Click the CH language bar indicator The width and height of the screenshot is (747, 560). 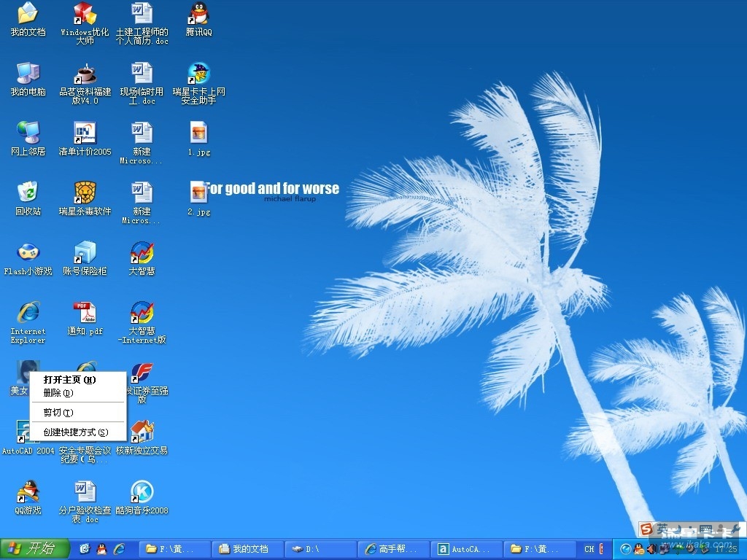(x=589, y=549)
